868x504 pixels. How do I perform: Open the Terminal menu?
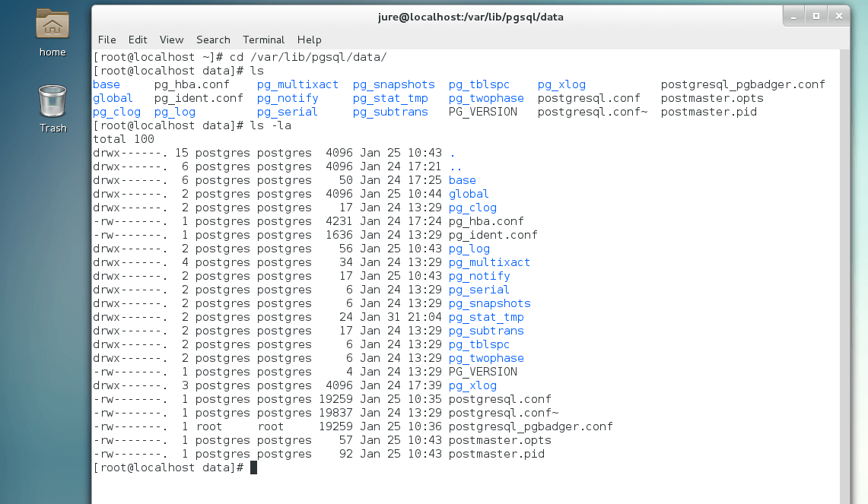263,40
